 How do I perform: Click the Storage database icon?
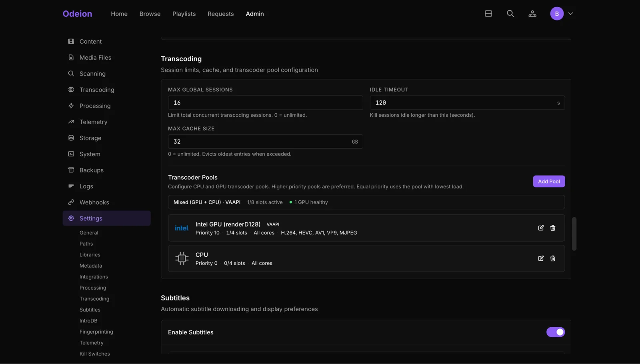tap(71, 138)
